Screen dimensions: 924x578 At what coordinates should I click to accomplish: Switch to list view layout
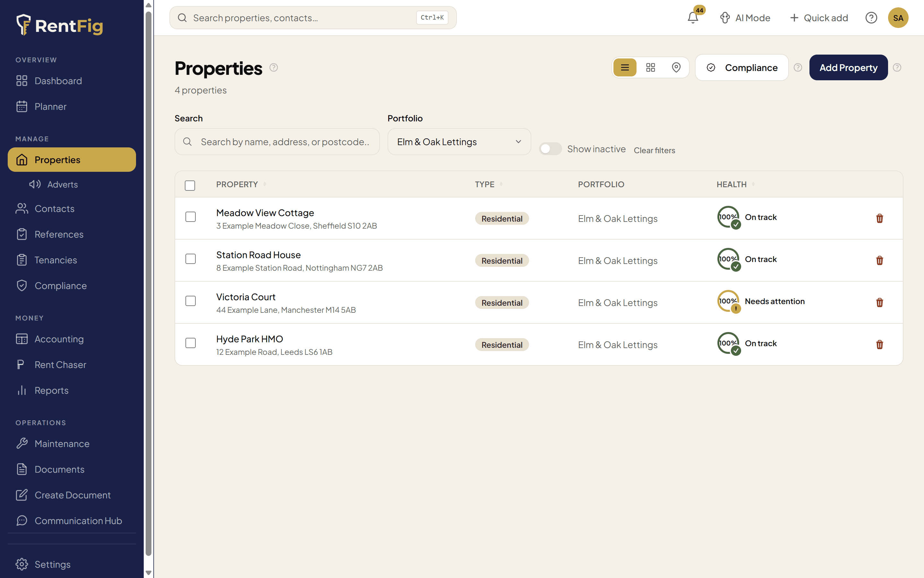(625, 68)
